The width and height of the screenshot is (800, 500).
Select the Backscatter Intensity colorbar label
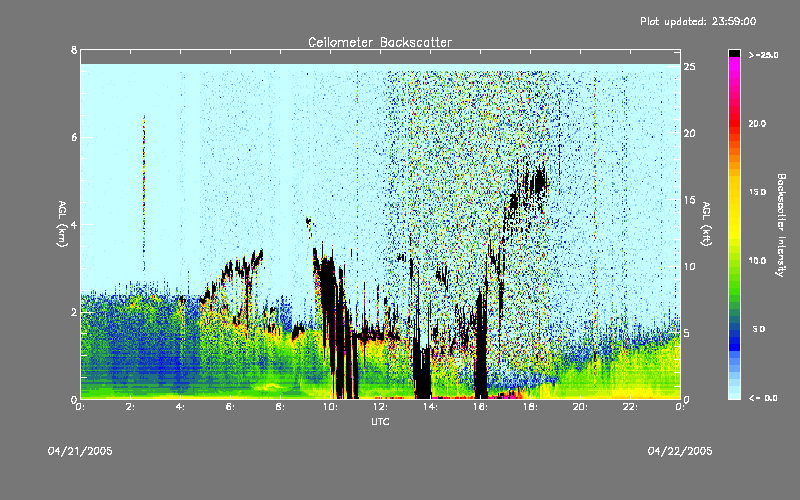[x=781, y=225]
